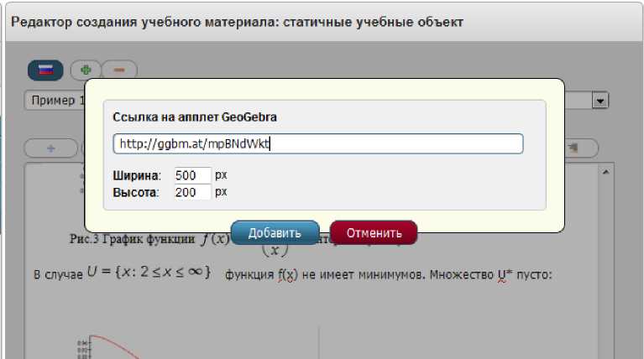
Task: Click the minus remove-language button
Action: (119, 70)
